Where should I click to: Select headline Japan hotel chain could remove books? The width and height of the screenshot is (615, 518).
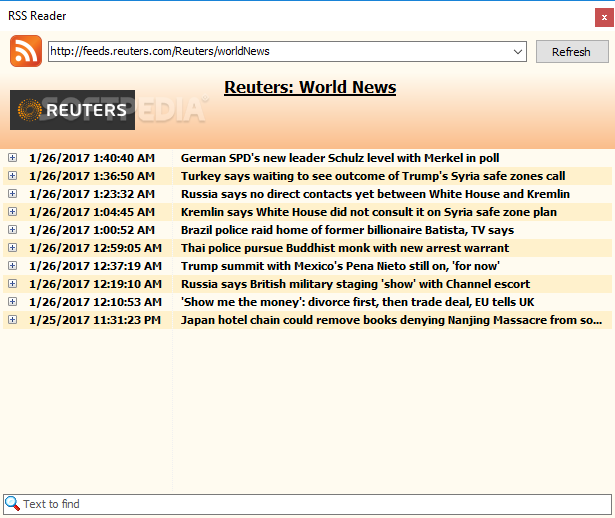pyautogui.click(x=391, y=320)
